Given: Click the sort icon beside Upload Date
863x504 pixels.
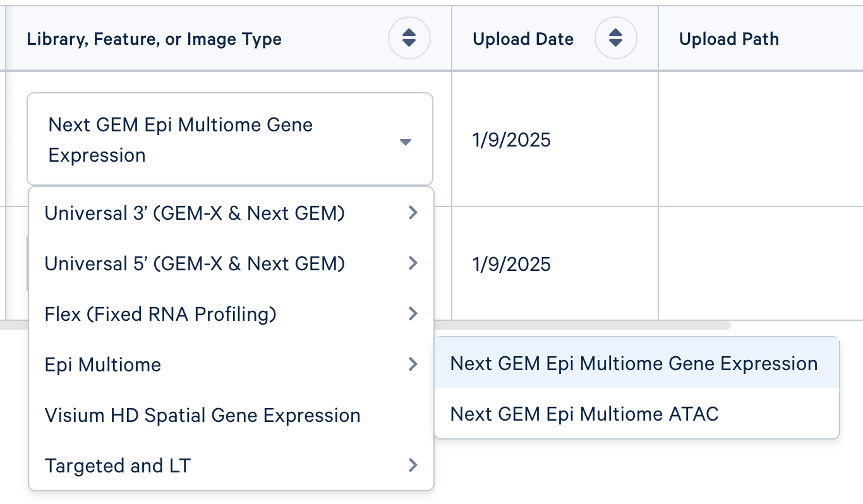Looking at the screenshot, I should pyautogui.click(x=615, y=38).
